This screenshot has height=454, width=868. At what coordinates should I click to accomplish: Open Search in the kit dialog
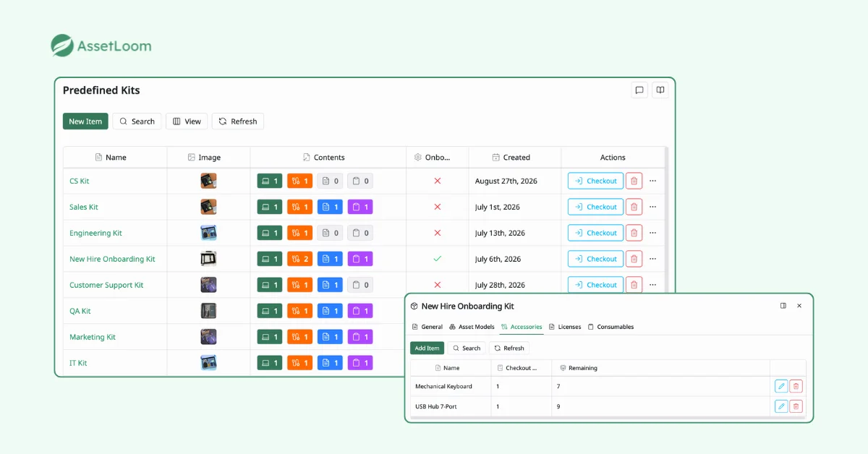tap(467, 348)
